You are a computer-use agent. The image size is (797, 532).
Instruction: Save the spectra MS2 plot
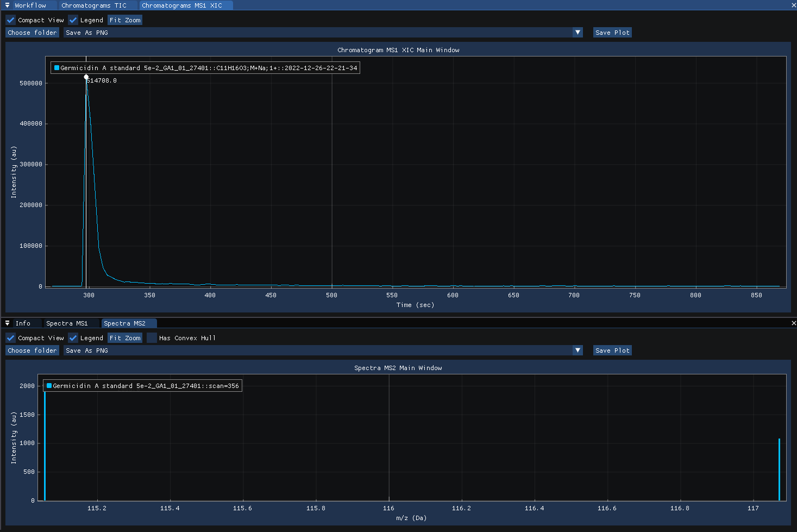coord(612,351)
